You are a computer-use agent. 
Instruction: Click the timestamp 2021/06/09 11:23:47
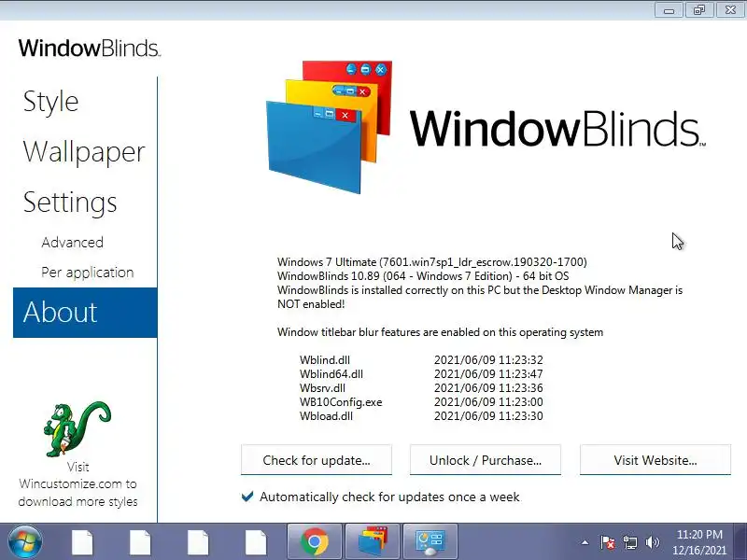(x=488, y=374)
